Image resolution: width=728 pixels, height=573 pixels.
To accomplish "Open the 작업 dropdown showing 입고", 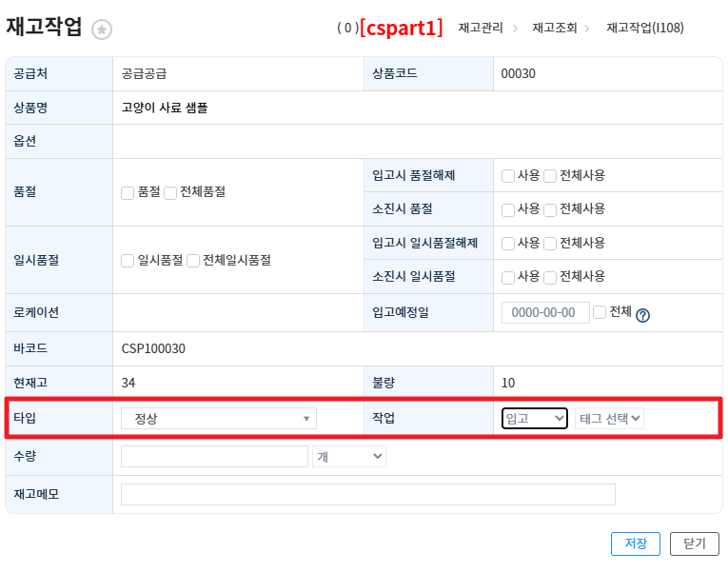I will [535, 419].
